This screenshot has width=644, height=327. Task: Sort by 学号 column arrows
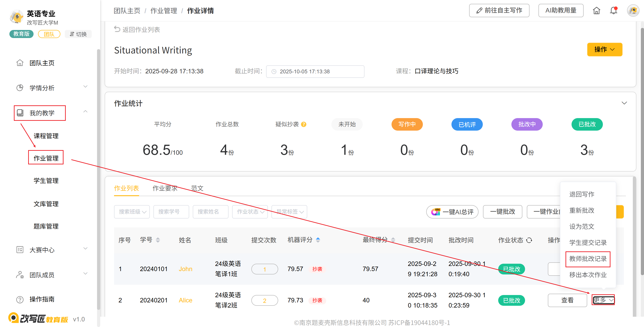click(158, 240)
